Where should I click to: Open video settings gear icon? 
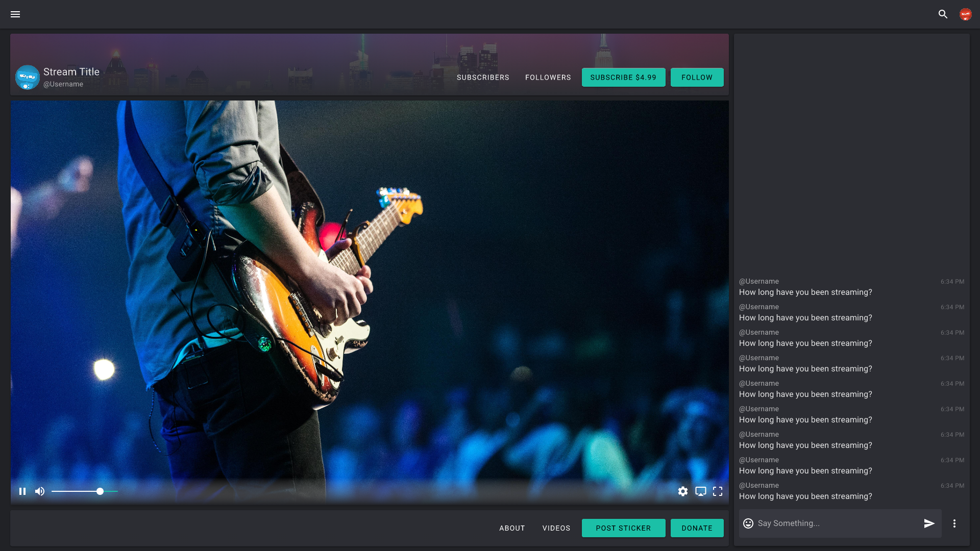(683, 491)
